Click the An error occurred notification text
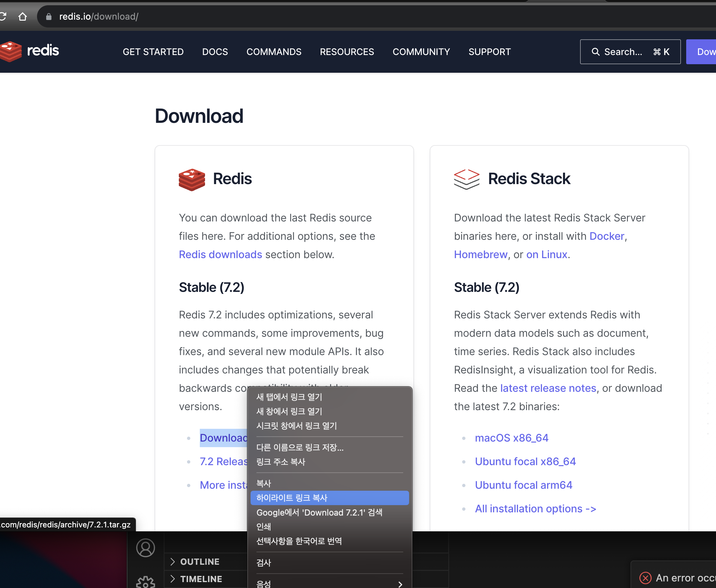The image size is (716, 588). pos(686,578)
